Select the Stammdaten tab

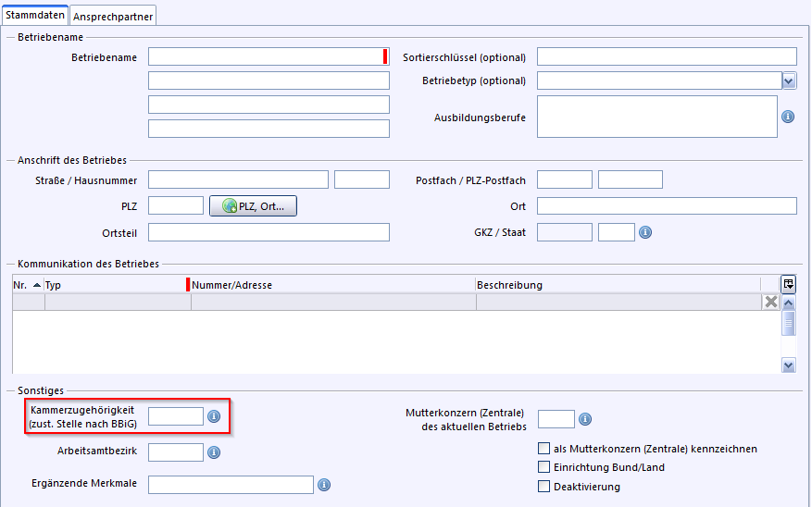[x=34, y=15]
